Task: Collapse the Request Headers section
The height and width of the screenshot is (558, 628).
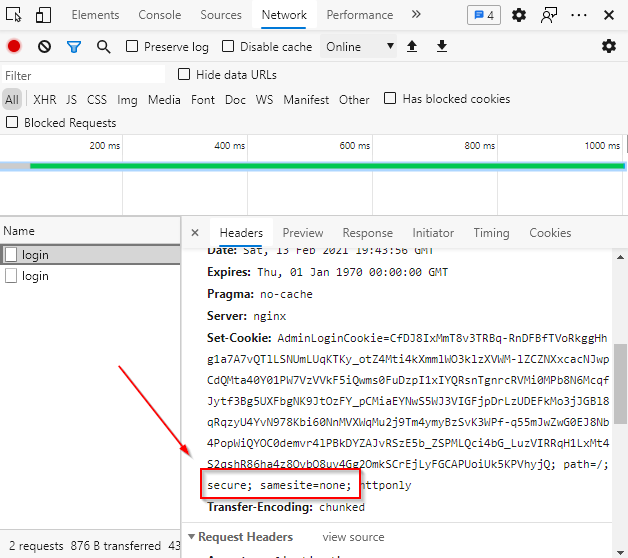Action: pyautogui.click(x=191, y=536)
